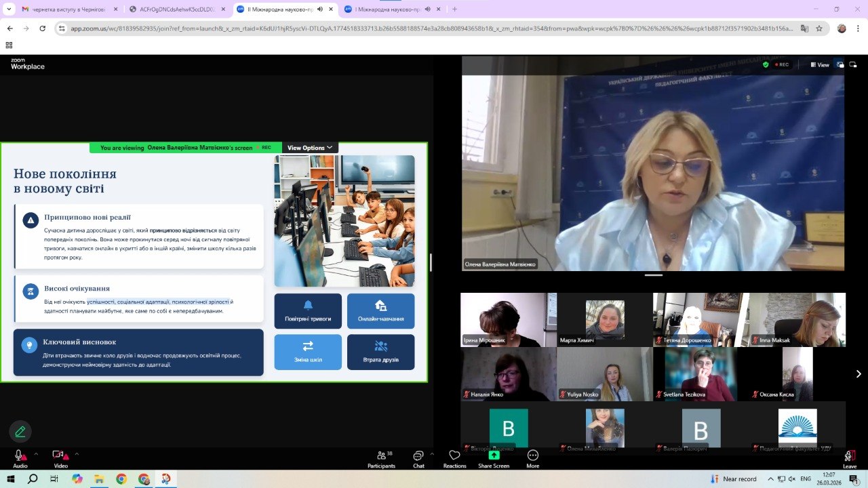Open the Participants panel

(381, 458)
